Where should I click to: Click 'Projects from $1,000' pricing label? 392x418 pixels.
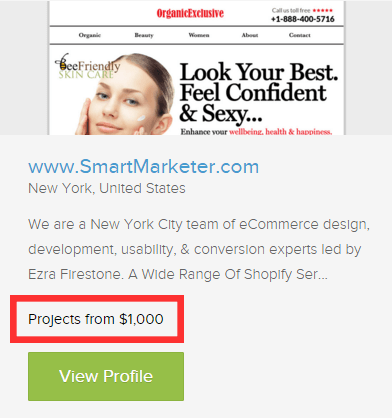point(96,319)
